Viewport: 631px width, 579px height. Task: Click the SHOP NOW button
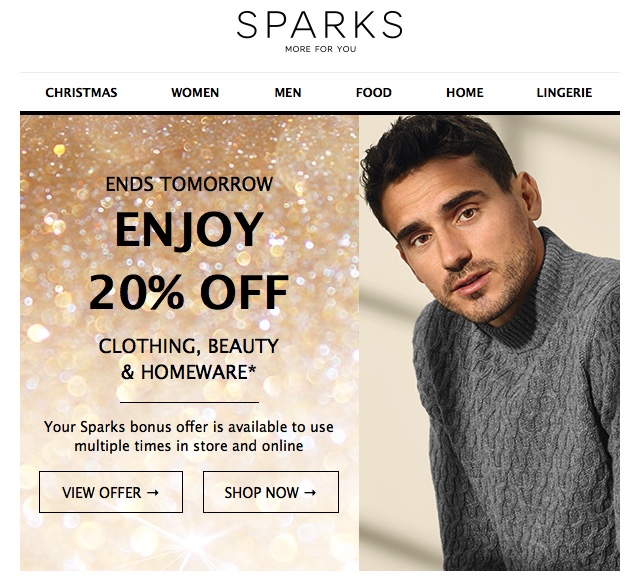click(271, 492)
